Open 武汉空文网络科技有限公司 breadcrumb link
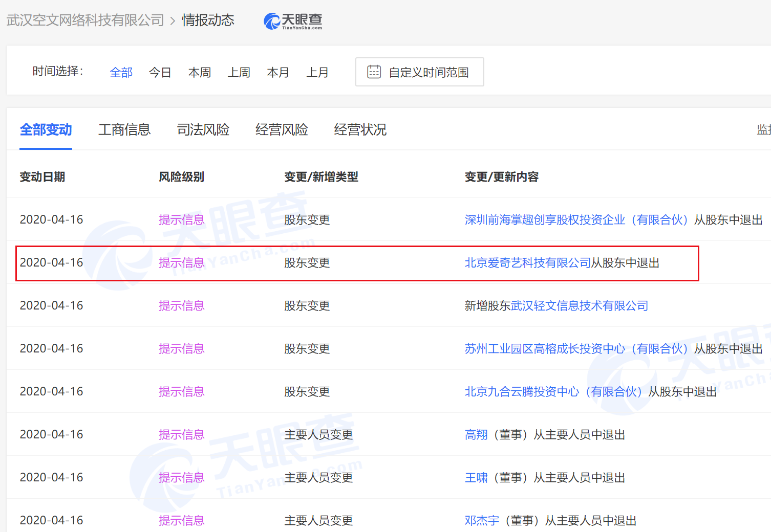The image size is (771, 532). click(x=85, y=20)
